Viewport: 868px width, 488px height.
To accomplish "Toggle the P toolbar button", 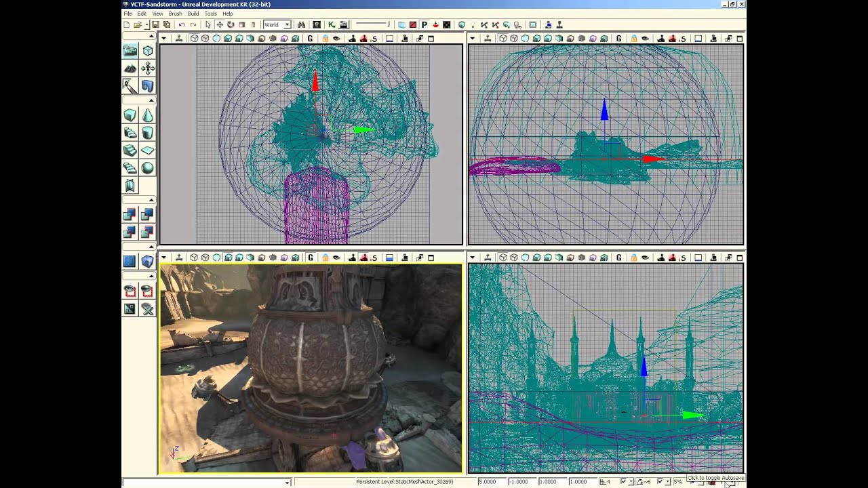I will coord(424,25).
